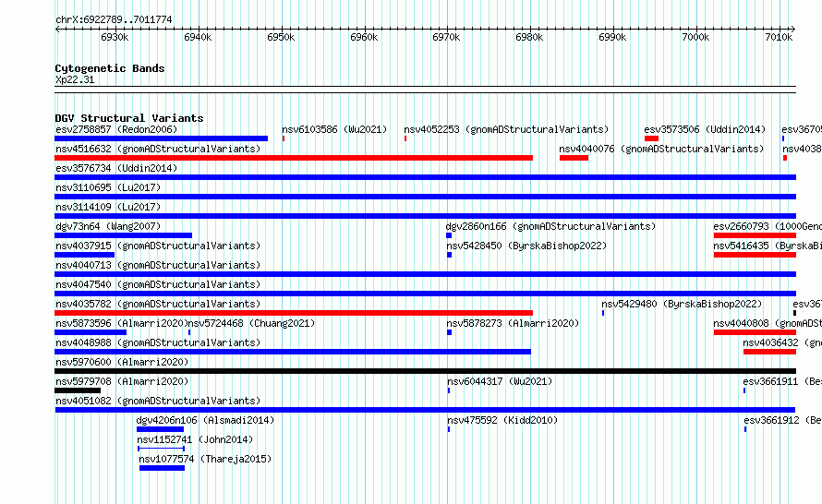Viewport: 822px width, 504px height.
Task: Click nsv4037915 (gnomADStructuralVariants) label
Action: [158, 246]
